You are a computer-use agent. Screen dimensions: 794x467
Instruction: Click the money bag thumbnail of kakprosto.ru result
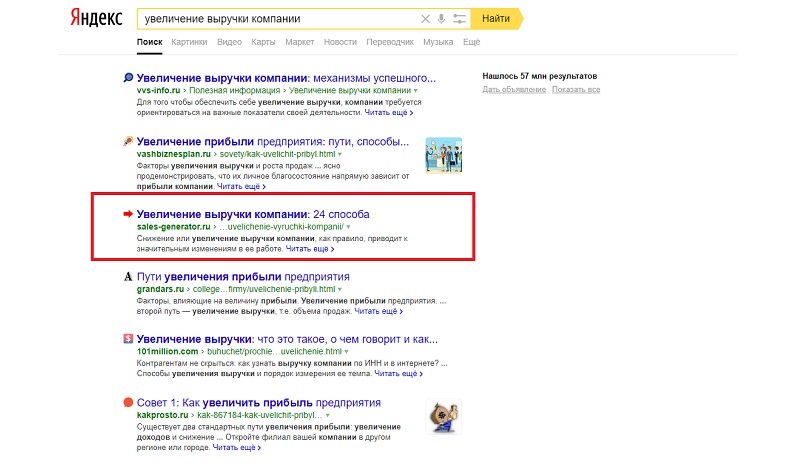coord(444,416)
